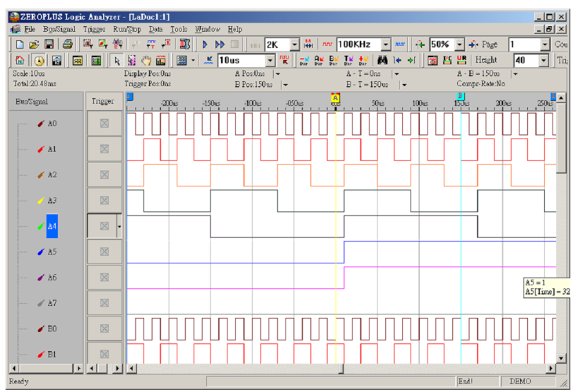Open the Page number dropdown
Viewport: 578px width, 392px height.
545,44
